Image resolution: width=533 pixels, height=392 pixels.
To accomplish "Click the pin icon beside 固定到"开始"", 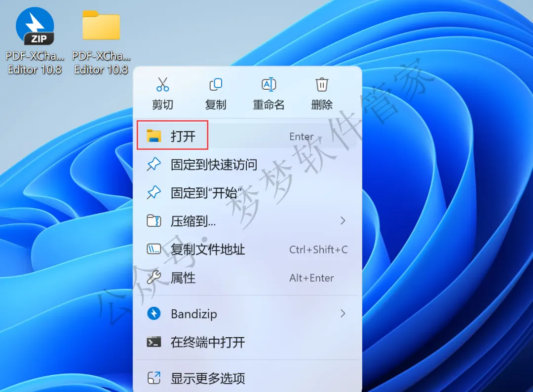I will [x=153, y=193].
